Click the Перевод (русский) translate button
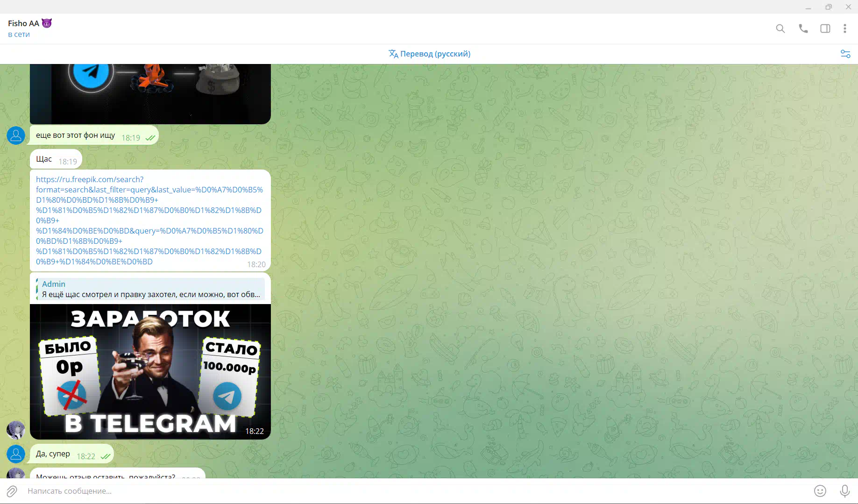Screen dimensions: 858x504 [429, 54]
